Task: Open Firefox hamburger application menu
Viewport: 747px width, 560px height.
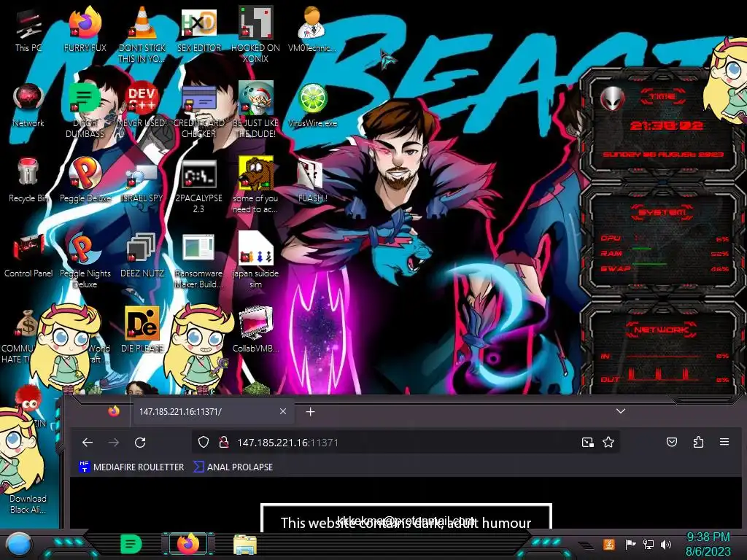Action: point(724,443)
